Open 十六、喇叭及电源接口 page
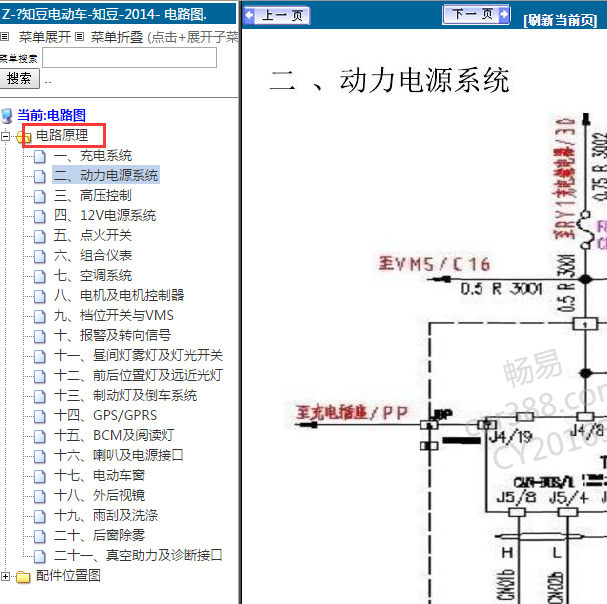This screenshot has width=607, height=604. (118, 455)
